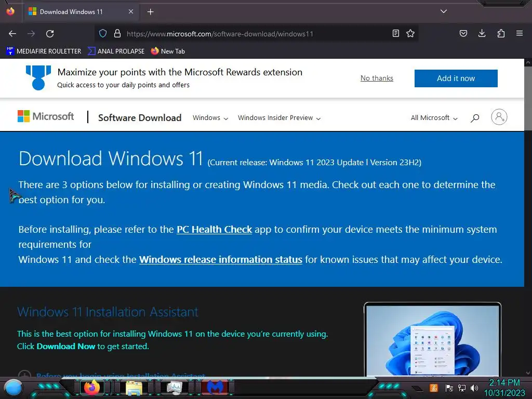Open the site search magnifier
This screenshot has width=532, height=399.
tap(475, 118)
